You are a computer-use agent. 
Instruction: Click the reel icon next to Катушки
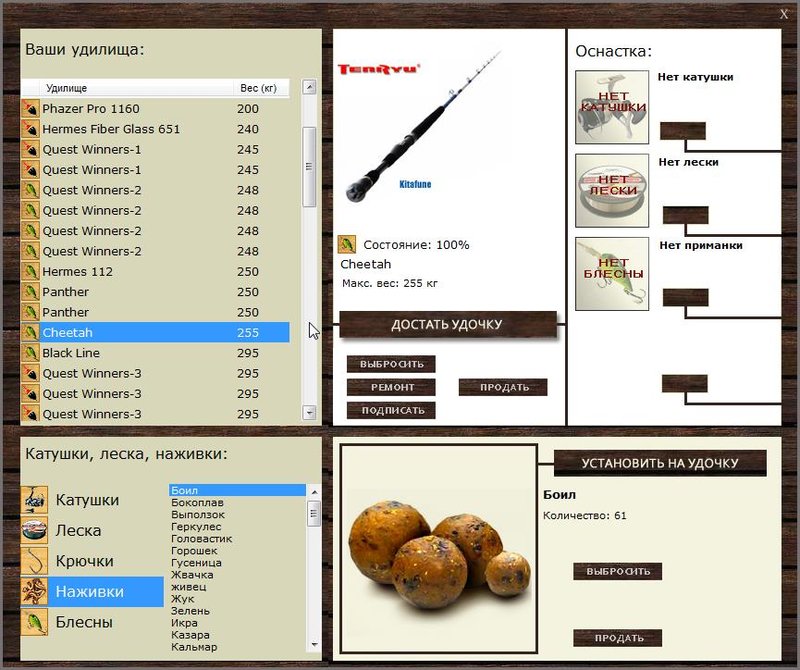point(34,500)
